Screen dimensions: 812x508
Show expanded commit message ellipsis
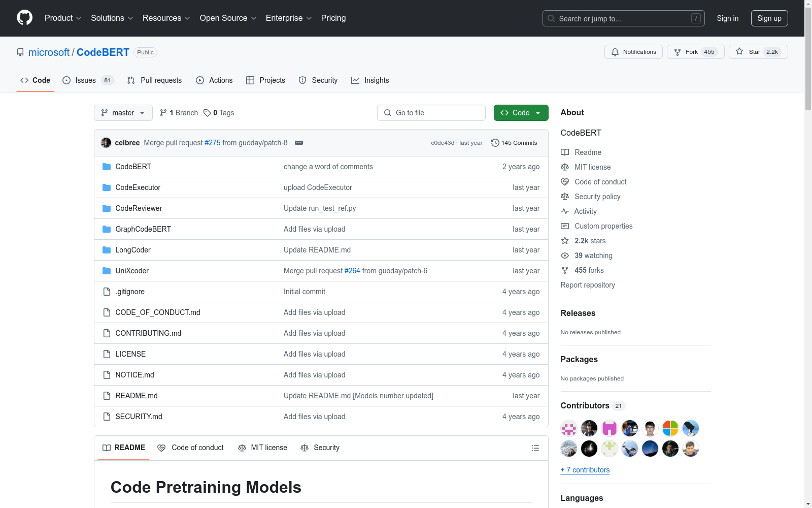[x=299, y=143]
